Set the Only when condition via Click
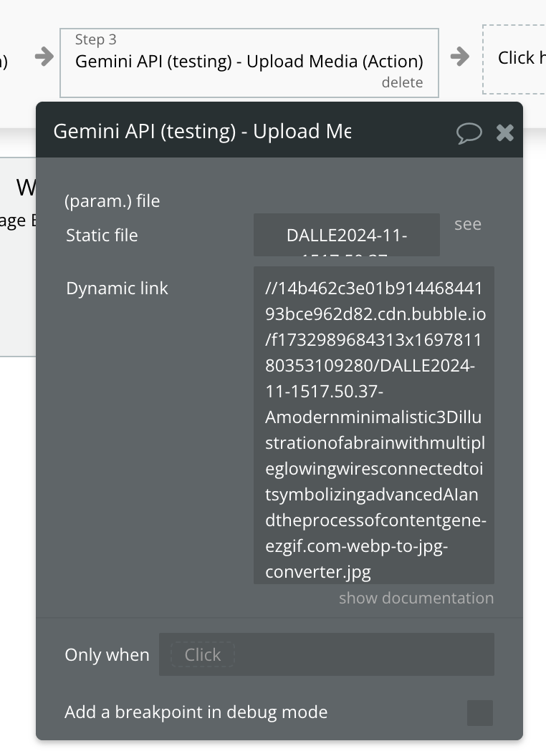 (203, 654)
